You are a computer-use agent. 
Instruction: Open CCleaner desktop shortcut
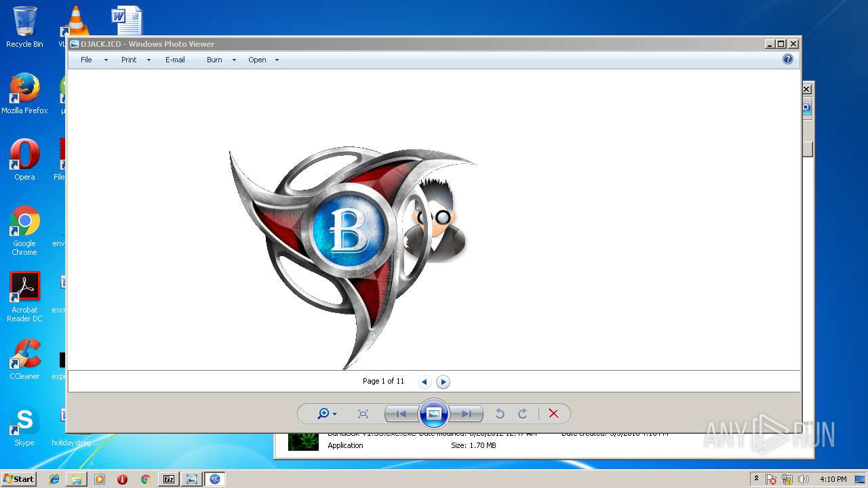(x=24, y=359)
